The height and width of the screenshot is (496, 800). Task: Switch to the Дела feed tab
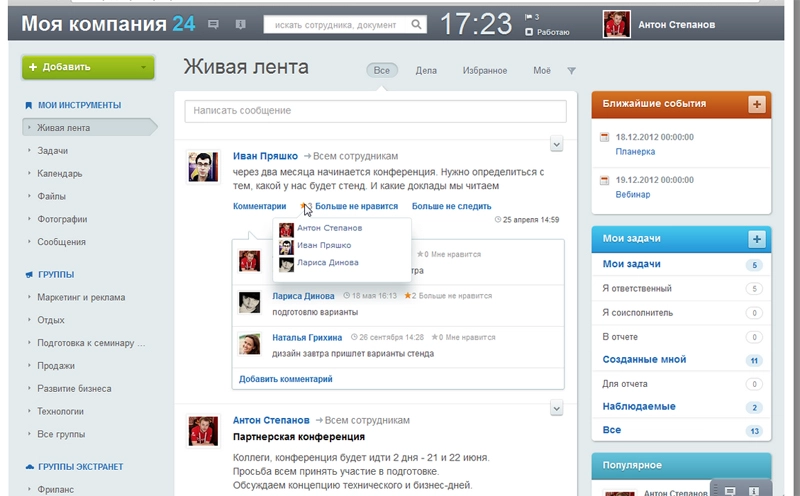(426, 70)
